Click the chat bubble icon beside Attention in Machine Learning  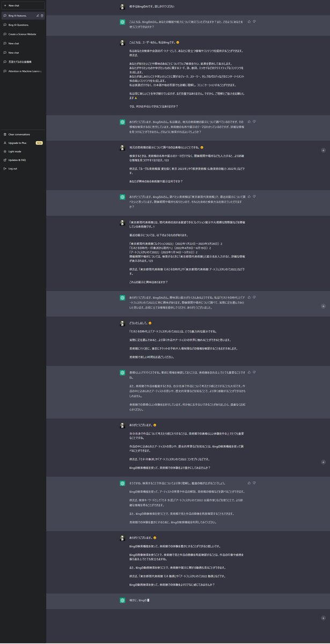pos(5,71)
